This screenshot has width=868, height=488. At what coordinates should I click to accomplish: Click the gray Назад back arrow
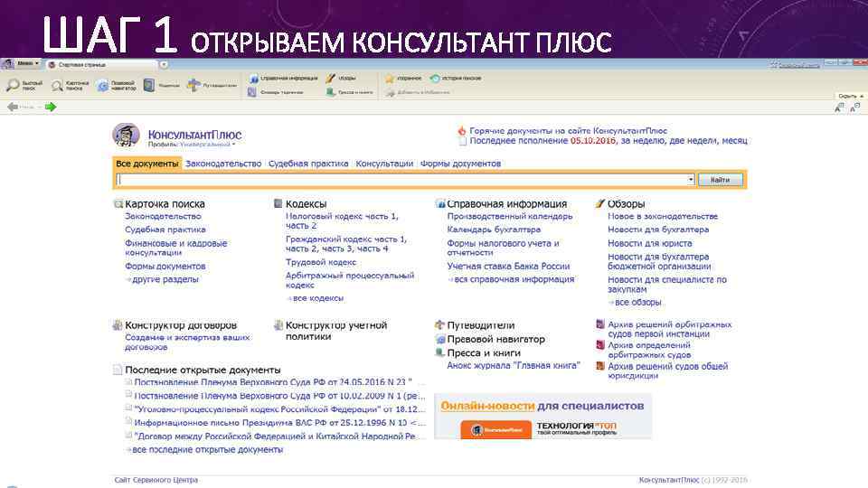pyautogui.click(x=12, y=107)
